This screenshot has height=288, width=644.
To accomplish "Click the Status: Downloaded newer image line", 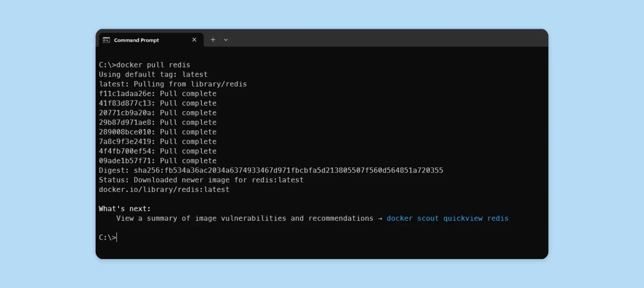I will pyautogui.click(x=201, y=180).
